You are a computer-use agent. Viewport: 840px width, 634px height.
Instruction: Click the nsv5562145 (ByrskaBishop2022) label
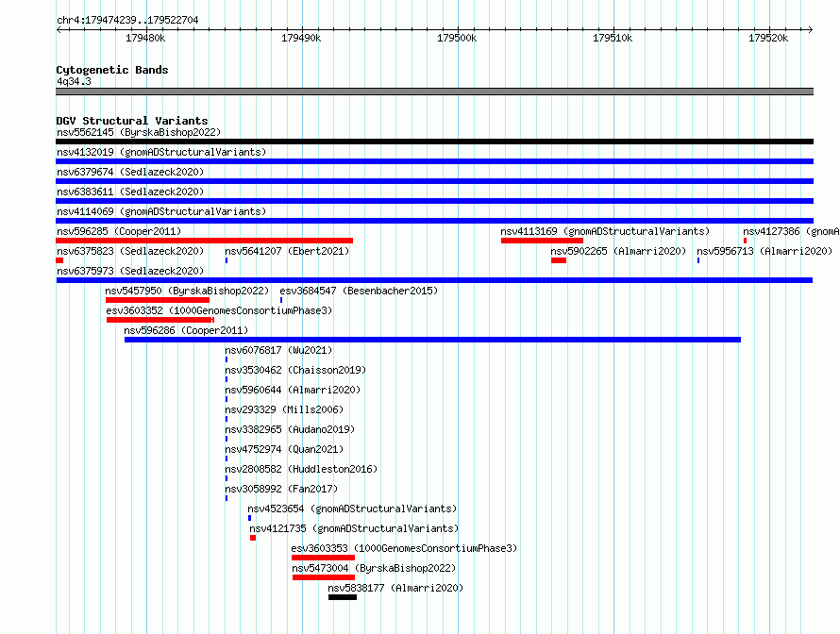coord(139,132)
